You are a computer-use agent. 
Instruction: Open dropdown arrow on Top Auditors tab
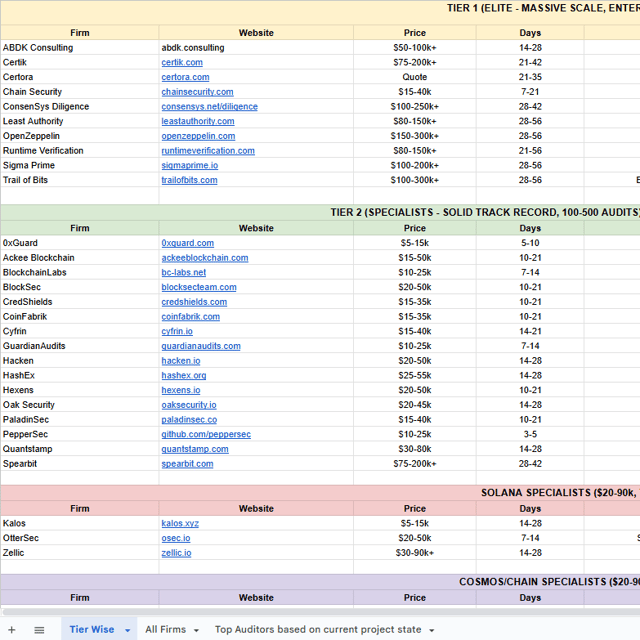pos(432,630)
